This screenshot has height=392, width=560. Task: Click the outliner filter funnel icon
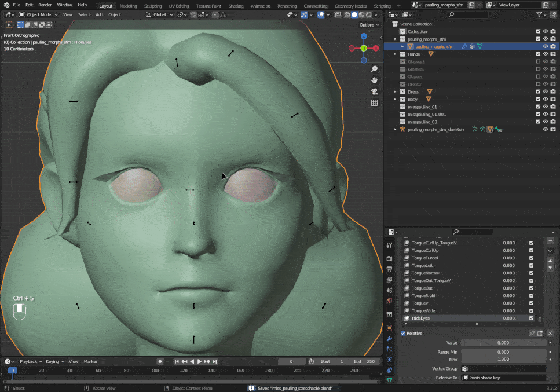tap(540, 14)
